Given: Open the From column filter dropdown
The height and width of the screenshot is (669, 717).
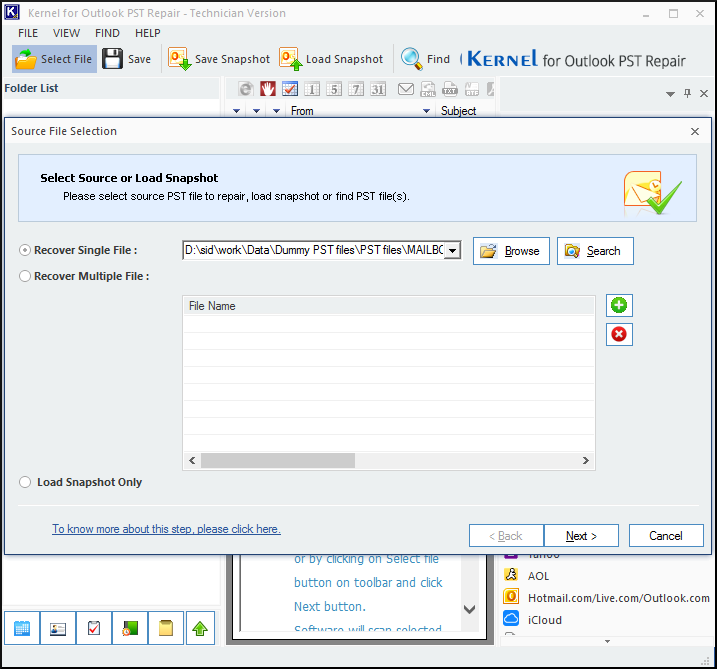Looking at the screenshot, I should tap(426, 111).
